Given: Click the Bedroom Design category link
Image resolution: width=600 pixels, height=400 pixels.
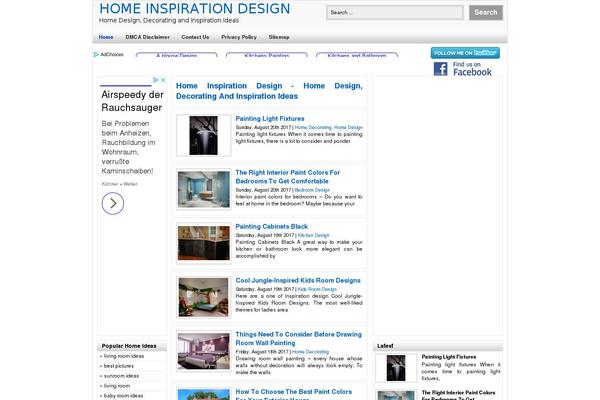Looking at the screenshot, I should (x=312, y=190).
